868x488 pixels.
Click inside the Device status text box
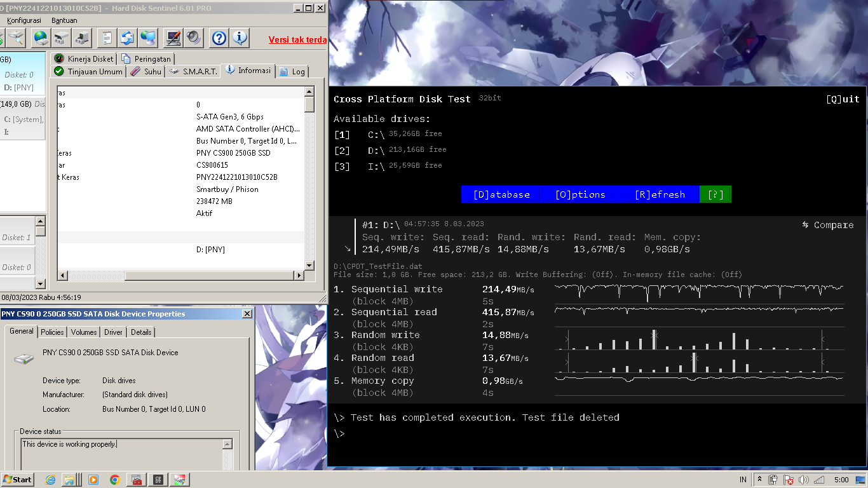[122, 454]
